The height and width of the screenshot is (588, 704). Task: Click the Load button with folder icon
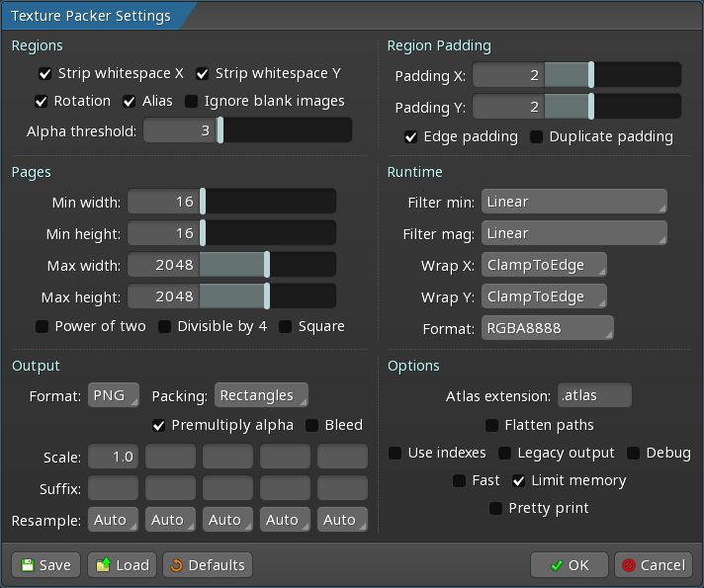click(122, 565)
